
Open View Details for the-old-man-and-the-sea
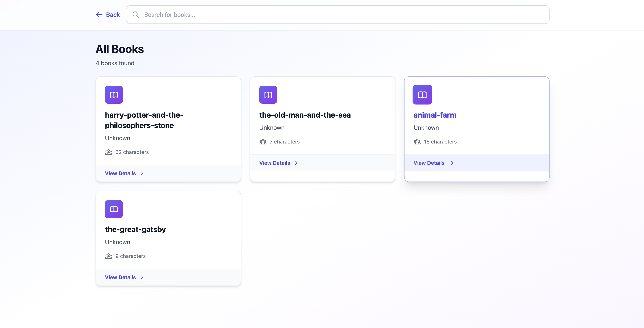[x=275, y=163]
